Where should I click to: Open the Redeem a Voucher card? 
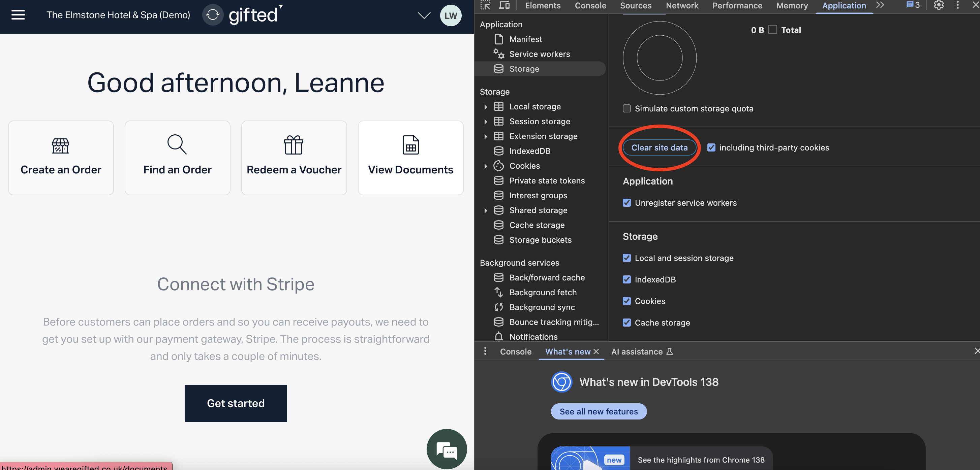click(x=294, y=158)
